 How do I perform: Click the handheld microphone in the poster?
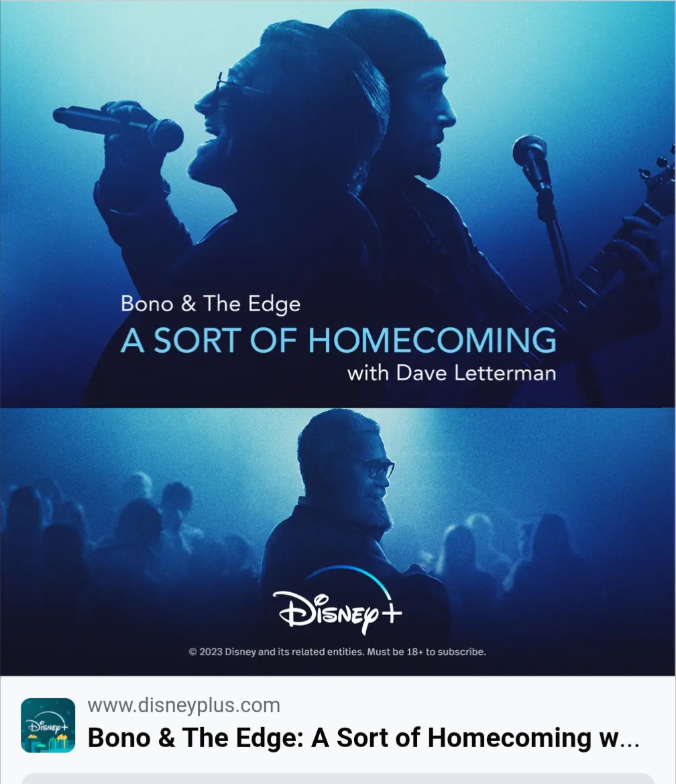tap(118, 128)
